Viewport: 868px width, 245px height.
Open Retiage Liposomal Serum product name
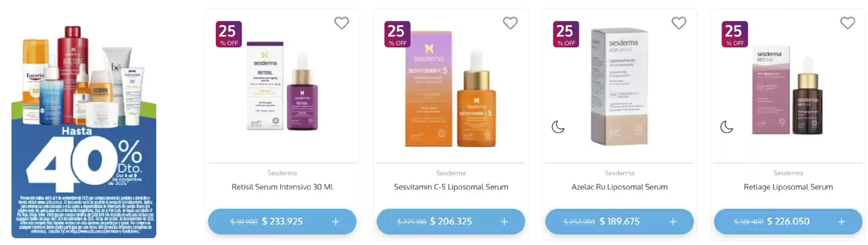(788, 187)
